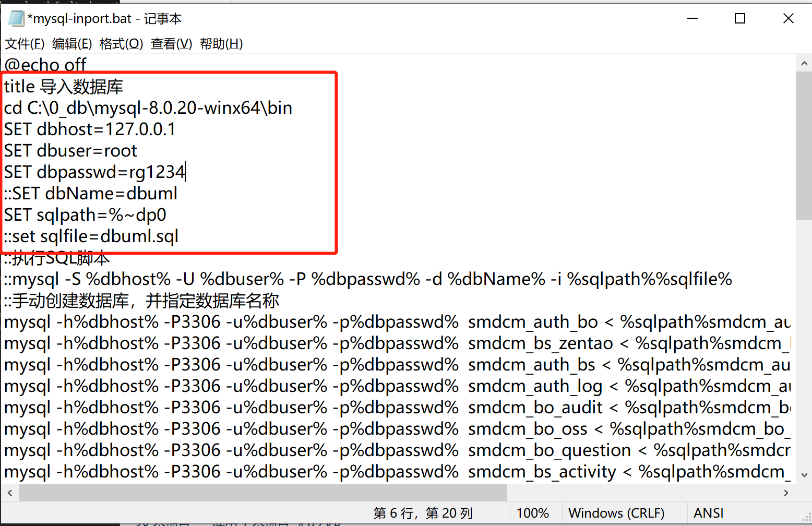Maximize the Notepad window
This screenshot has width=812, height=526.
point(740,18)
